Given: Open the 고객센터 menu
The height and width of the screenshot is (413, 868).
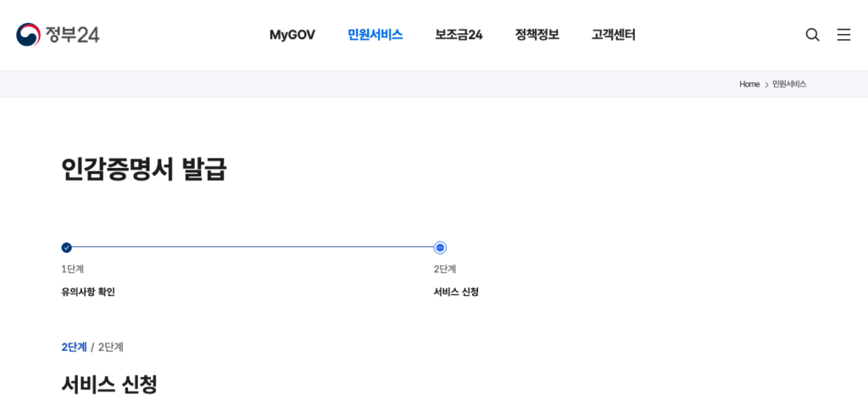Looking at the screenshot, I should click(x=614, y=35).
